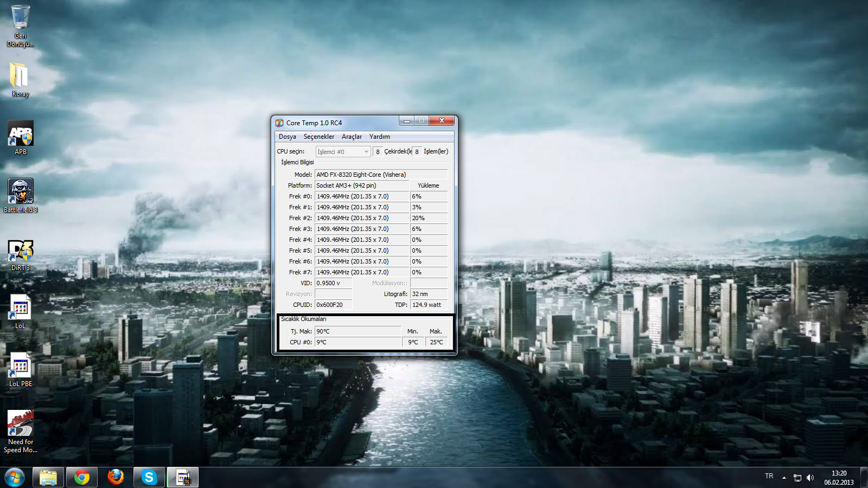Close the Core Temp window

(442, 120)
